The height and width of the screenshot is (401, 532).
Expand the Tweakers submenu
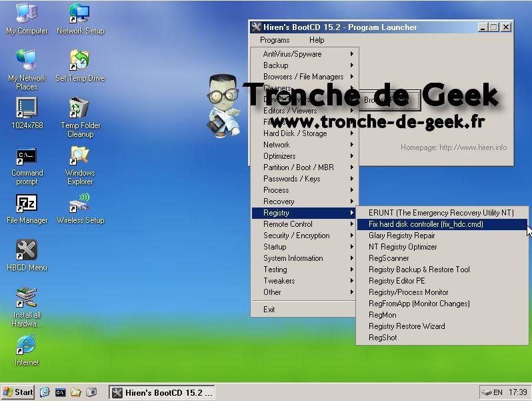(x=305, y=281)
